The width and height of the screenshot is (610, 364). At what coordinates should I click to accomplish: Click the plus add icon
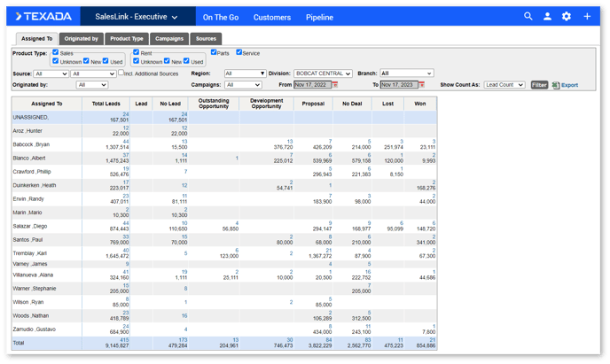(587, 16)
